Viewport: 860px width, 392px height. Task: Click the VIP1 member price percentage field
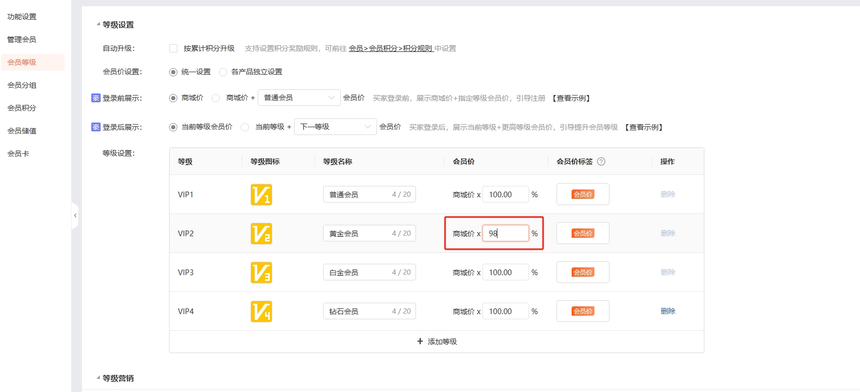pos(506,195)
